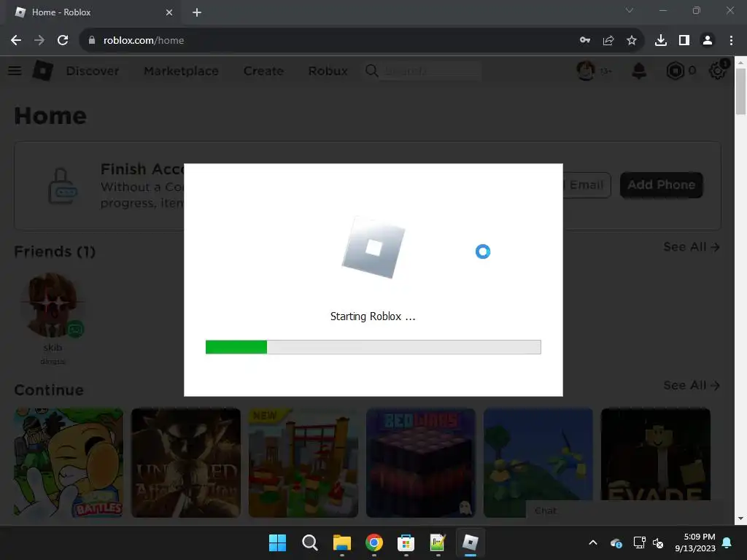Click the Friends (1) heading
The image size is (747, 560).
click(55, 252)
